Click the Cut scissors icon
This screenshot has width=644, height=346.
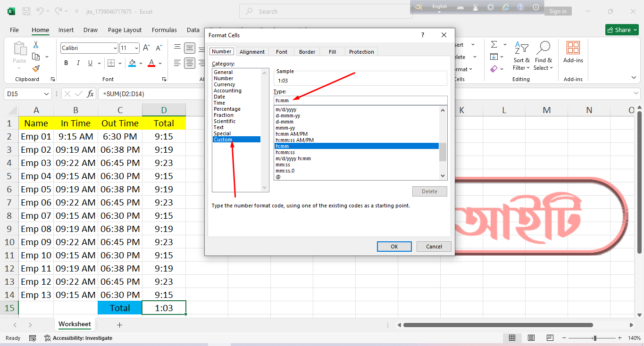point(35,45)
